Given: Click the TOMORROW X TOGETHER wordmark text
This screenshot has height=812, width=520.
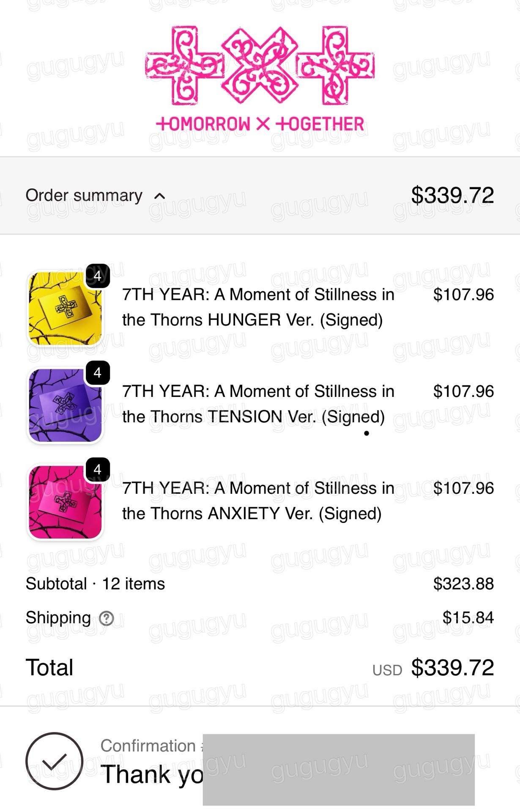Looking at the screenshot, I should coord(260,124).
